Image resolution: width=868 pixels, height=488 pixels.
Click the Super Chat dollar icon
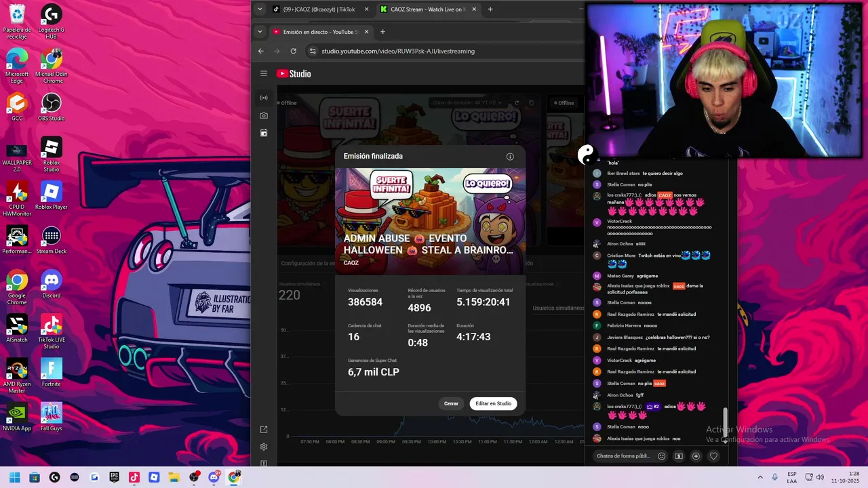(679, 456)
